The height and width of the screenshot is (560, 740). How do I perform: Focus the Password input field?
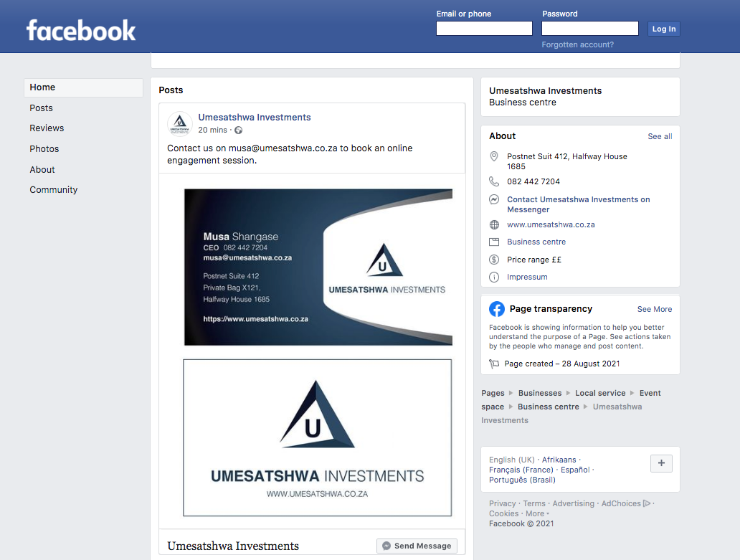(590, 29)
